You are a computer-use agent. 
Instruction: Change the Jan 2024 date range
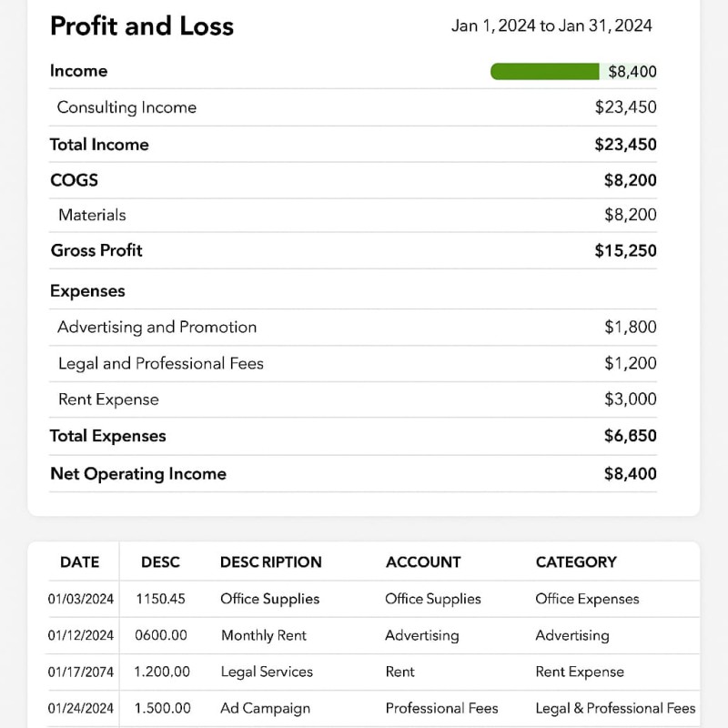pyautogui.click(x=551, y=25)
